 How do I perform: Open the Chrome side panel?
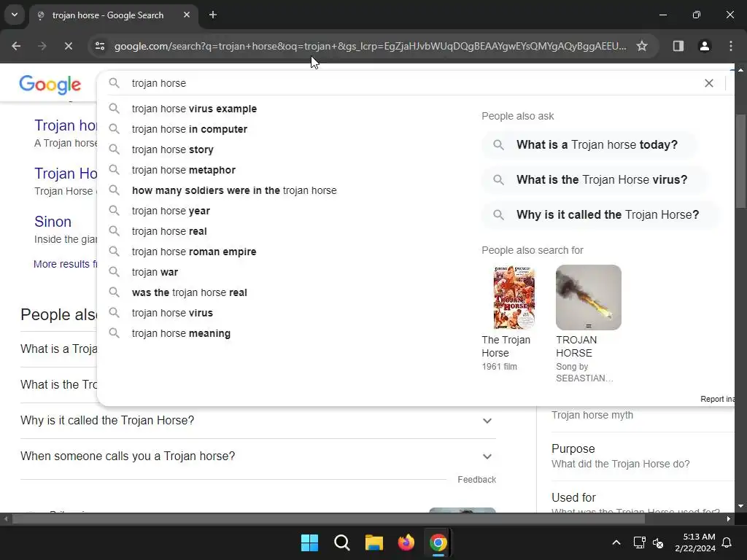[x=678, y=46]
